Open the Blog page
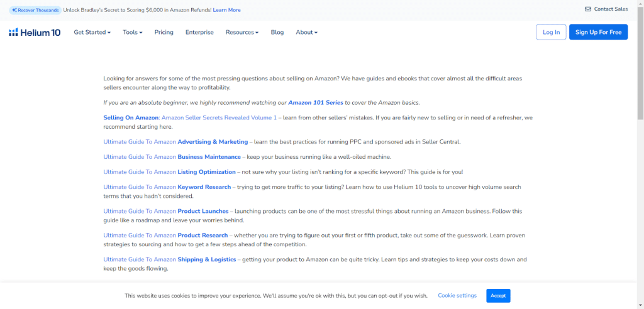 coord(277,33)
